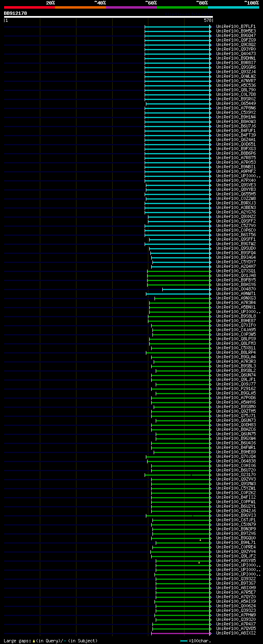Image resolution: width=263 pixels, height=644 pixels.
Task: Select the UniRef100_B9GVI3 label
Action: tap(236, 515)
